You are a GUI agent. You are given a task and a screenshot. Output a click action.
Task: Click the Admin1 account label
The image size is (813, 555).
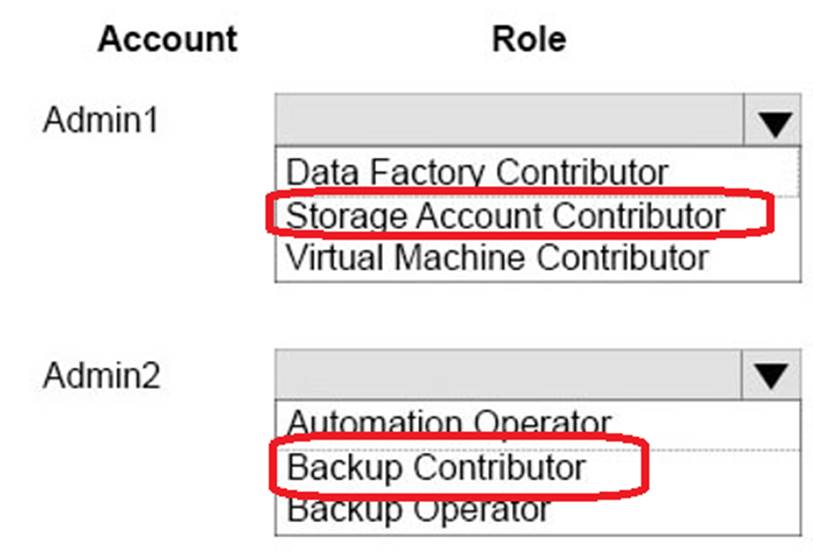[x=101, y=121]
